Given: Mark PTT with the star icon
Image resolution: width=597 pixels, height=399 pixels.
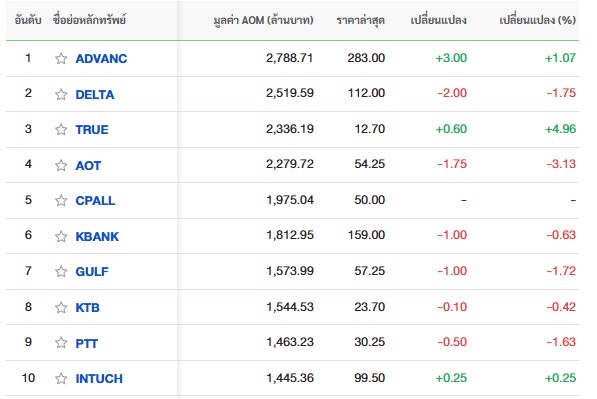Looking at the screenshot, I should (61, 343).
